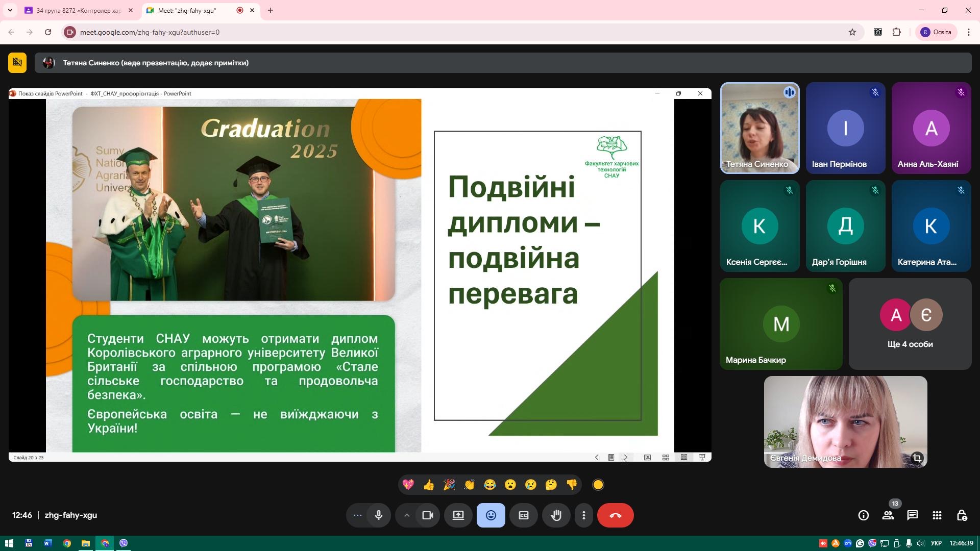Viewport: 980px width, 551px height.
Task: Open the activities grid icon
Action: (937, 515)
